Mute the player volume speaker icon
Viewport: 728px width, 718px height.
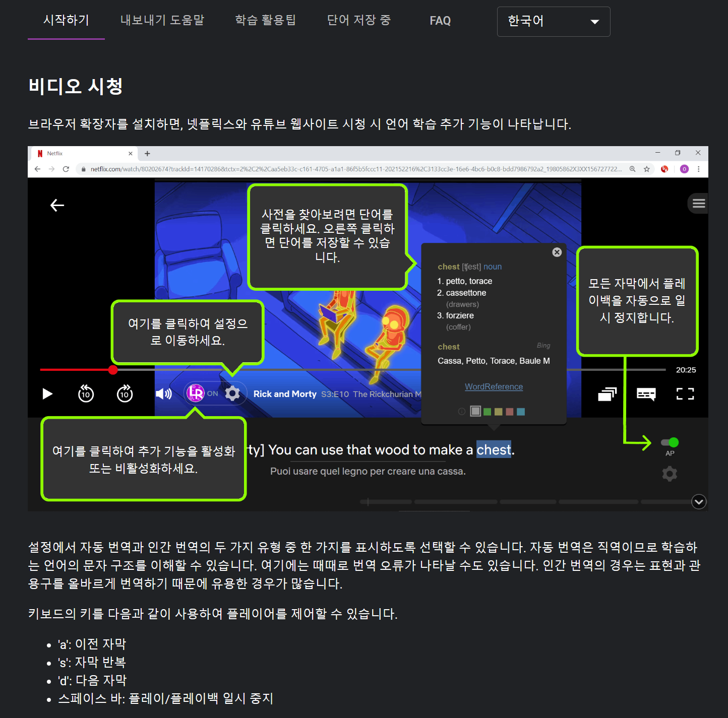pyautogui.click(x=163, y=394)
